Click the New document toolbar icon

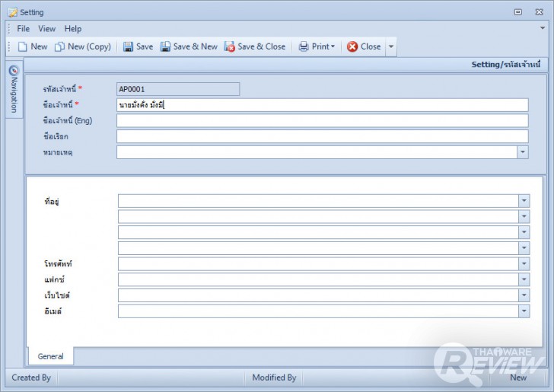pos(23,46)
